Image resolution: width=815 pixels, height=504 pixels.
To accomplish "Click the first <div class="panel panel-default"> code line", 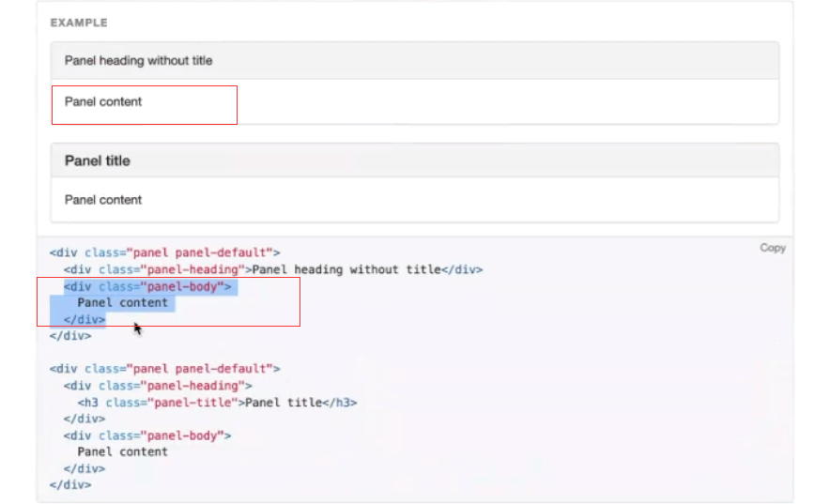I will (164, 252).
